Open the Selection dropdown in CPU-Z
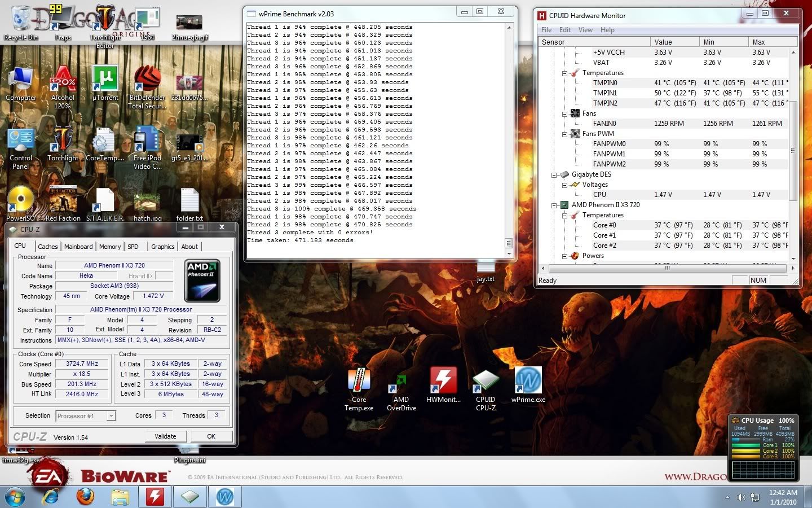Image resolution: width=812 pixels, height=508 pixels. (112, 416)
